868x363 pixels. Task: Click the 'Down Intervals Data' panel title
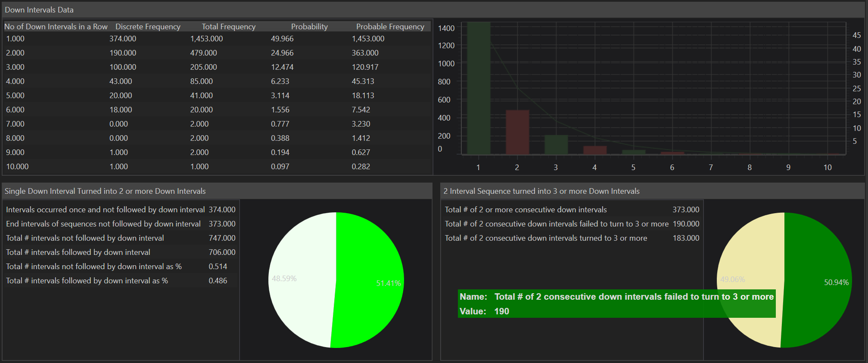39,10
